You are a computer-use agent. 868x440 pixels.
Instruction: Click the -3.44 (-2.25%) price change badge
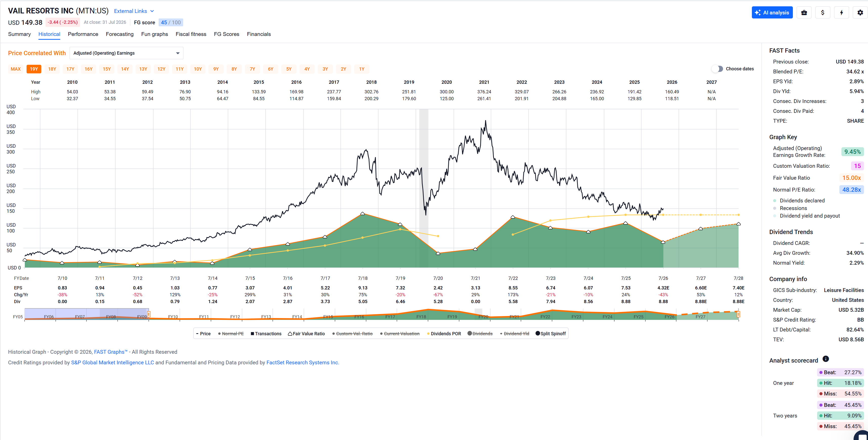pyautogui.click(x=63, y=22)
